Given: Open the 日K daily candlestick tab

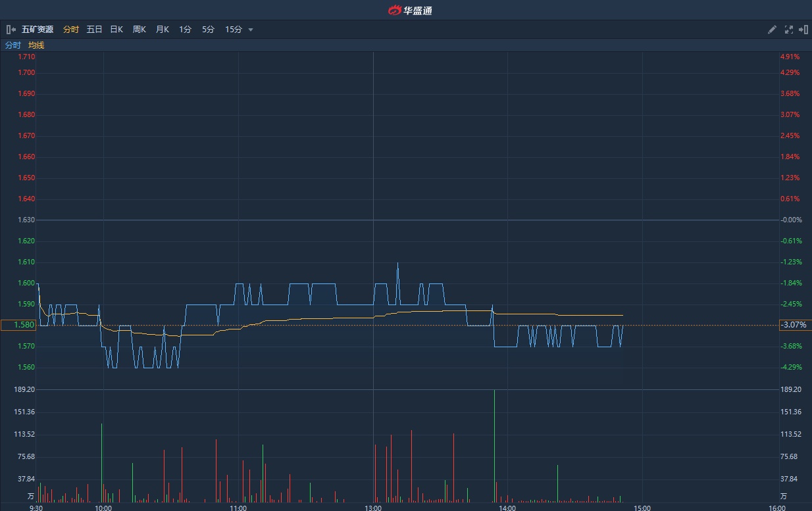Looking at the screenshot, I should point(116,30).
